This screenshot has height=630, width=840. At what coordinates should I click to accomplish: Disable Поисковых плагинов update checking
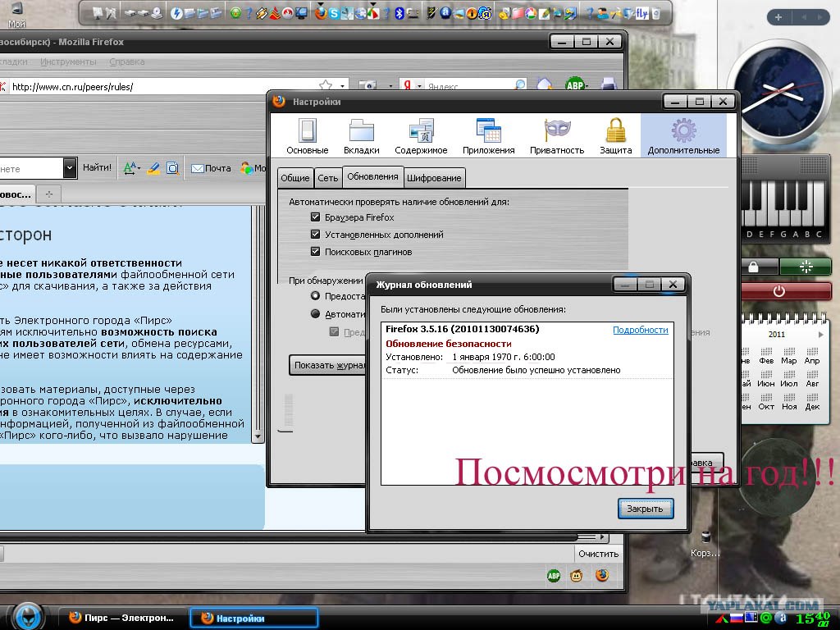(x=315, y=252)
